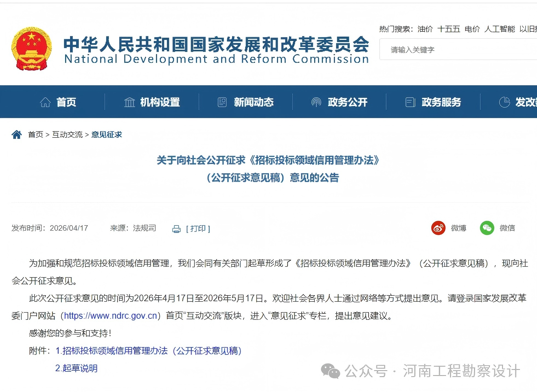
Task: Click the document icon beside 政务服务
Action: point(410,102)
